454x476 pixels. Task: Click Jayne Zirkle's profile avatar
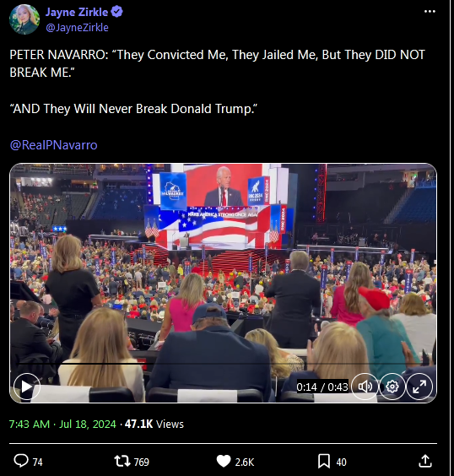24,19
